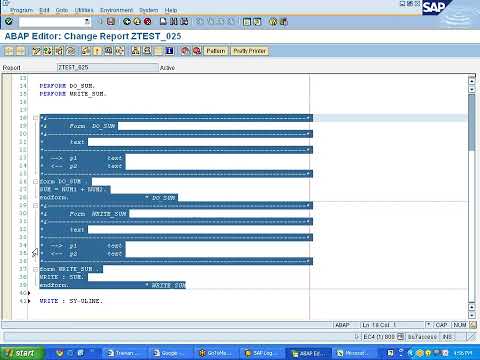This screenshot has height=360, width=480.
Task: Click the Print icon
Action: [x=163, y=22]
